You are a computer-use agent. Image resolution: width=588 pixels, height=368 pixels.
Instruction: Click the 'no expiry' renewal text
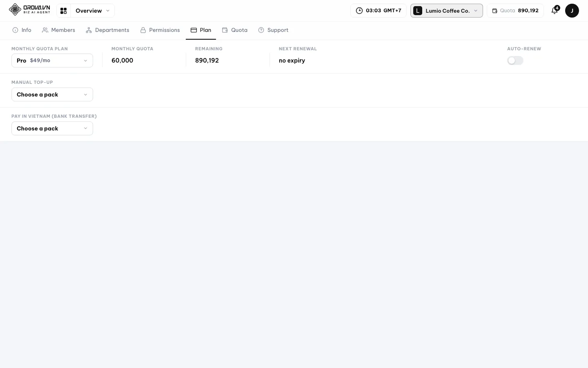click(x=292, y=61)
